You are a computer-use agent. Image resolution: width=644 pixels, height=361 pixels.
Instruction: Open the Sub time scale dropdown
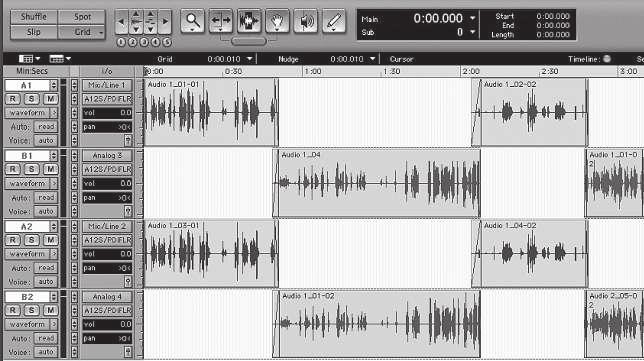[473, 32]
